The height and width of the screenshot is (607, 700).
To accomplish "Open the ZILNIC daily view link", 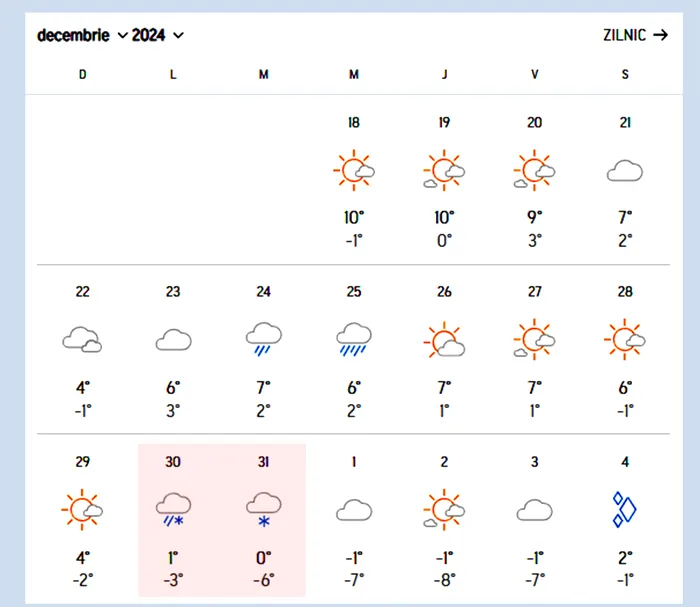I will 635,35.
